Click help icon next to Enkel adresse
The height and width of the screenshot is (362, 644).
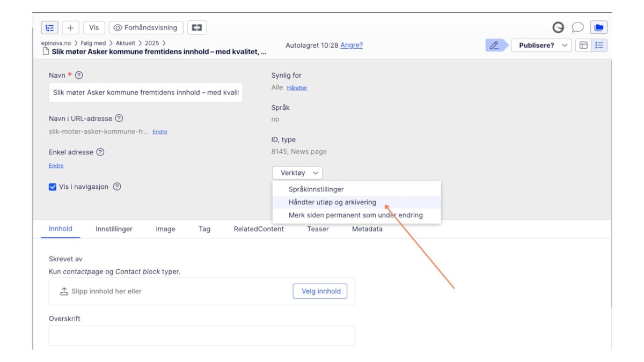click(100, 152)
